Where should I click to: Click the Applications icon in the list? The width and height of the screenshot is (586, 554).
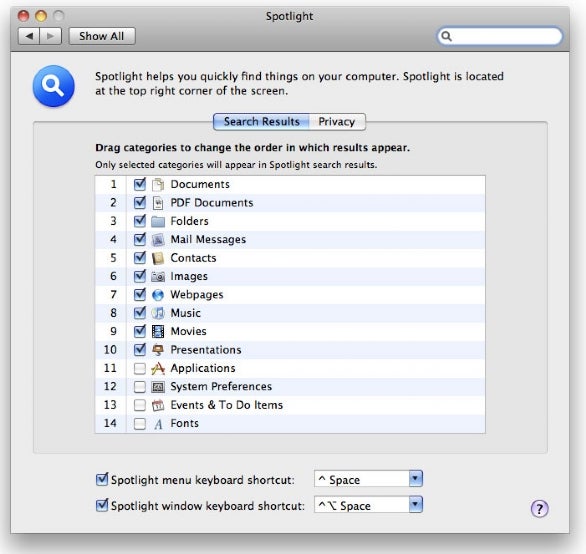[x=158, y=368]
